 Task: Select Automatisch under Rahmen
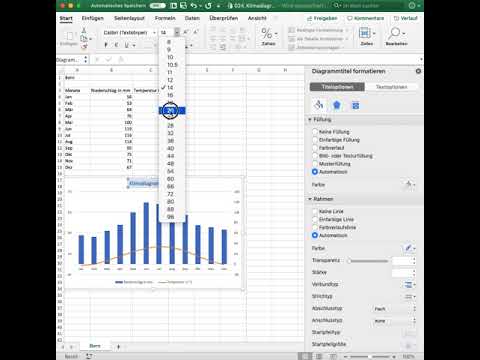tap(315, 235)
